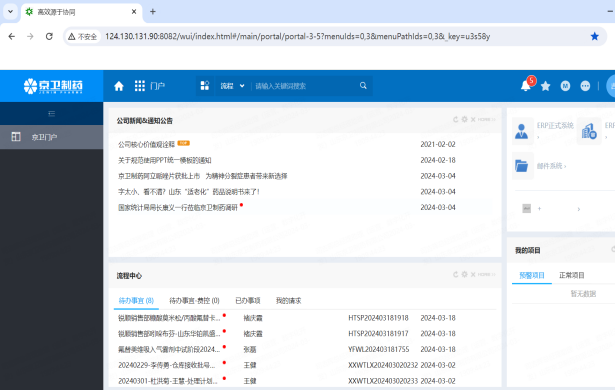Open workflow 20240229-李传勇-仓库接收批号
The image size is (615, 390).
[167, 365]
